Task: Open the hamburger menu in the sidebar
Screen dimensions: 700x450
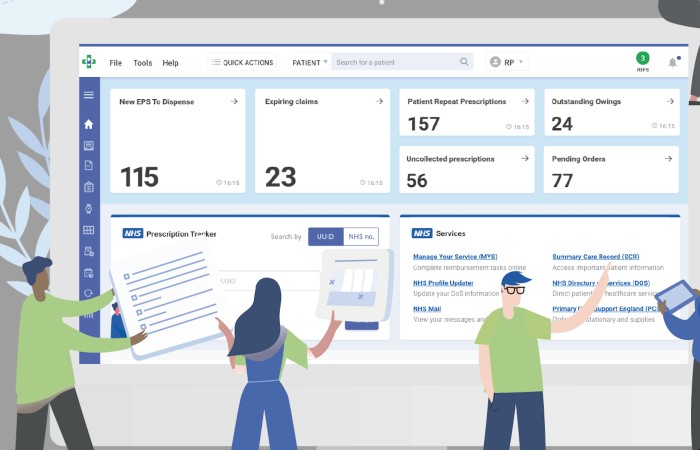Action: (x=89, y=95)
